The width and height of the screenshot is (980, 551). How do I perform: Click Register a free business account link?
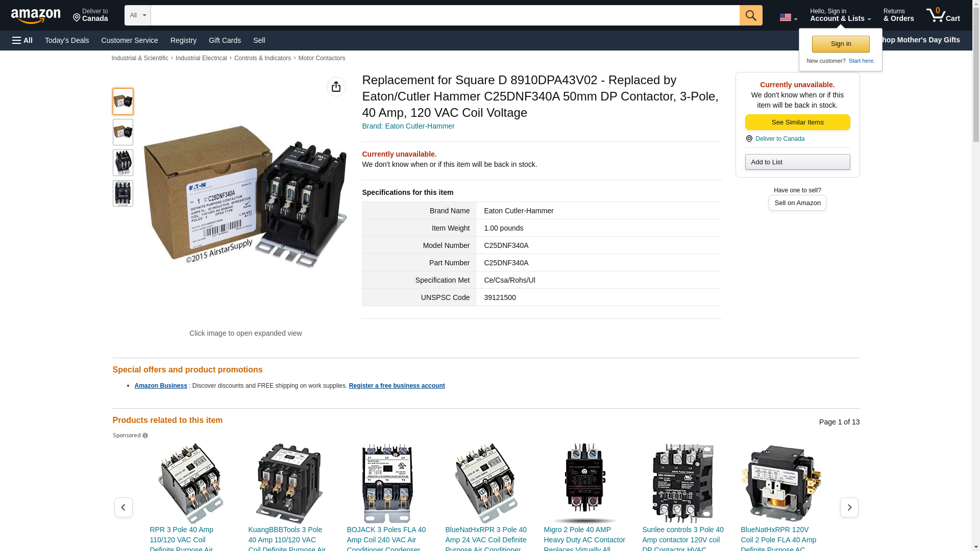397,386
